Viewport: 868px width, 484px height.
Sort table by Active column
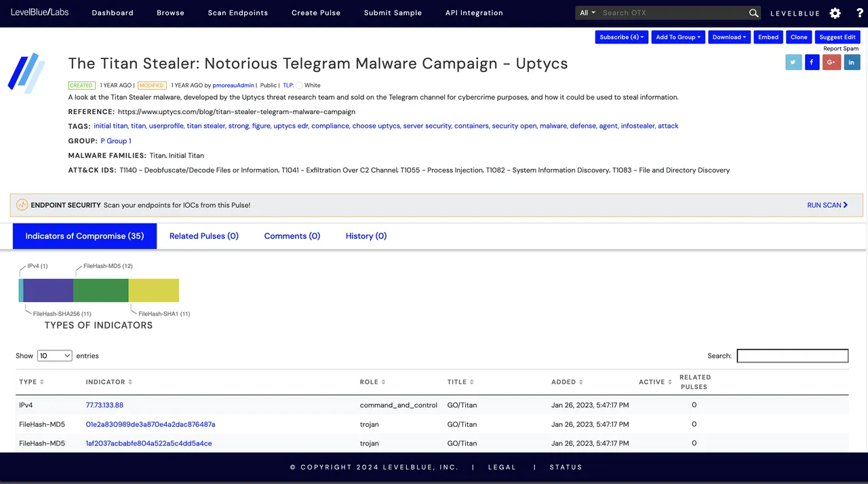point(655,382)
